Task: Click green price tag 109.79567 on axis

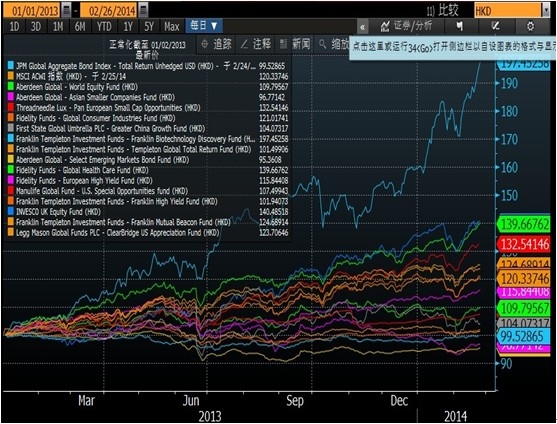Action: click(525, 308)
